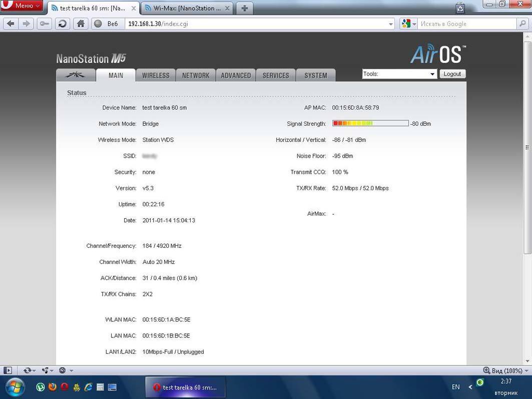Go forward to the next page
This screenshot has width=532, height=399.
tap(26, 24)
